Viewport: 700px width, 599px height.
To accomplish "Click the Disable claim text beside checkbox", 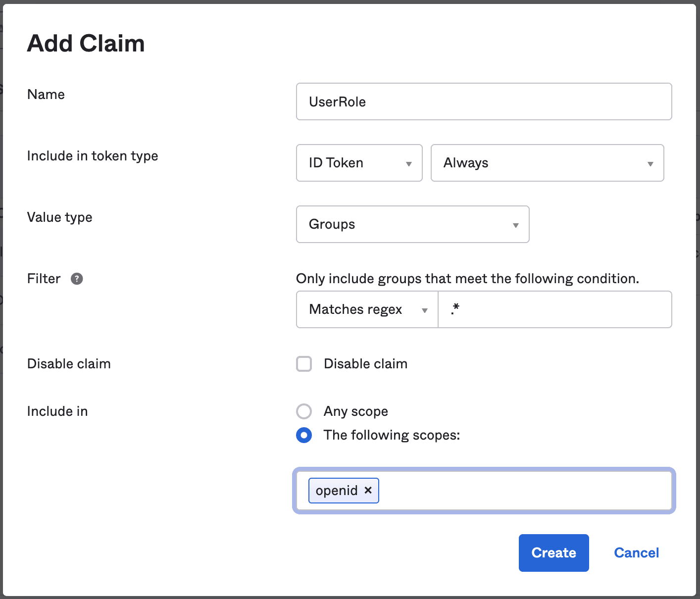I will [x=365, y=364].
